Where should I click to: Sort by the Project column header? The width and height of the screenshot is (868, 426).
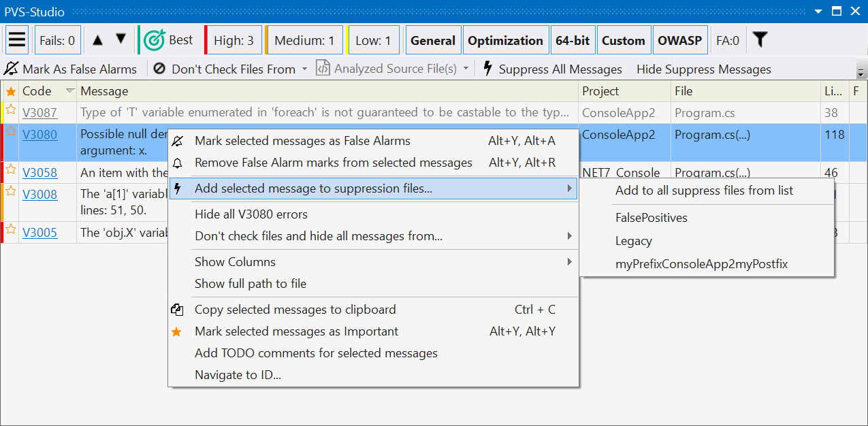point(600,91)
